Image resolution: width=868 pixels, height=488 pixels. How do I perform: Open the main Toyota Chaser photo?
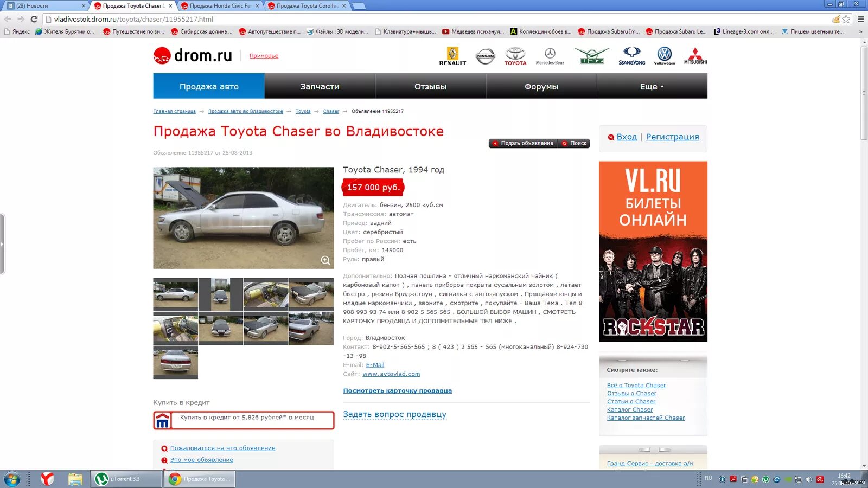tap(244, 218)
